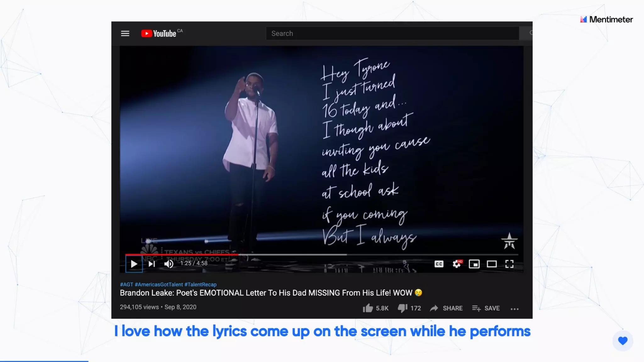Image resolution: width=644 pixels, height=362 pixels.
Task: Mute the video volume speaker
Action: click(x=169, y=264)
